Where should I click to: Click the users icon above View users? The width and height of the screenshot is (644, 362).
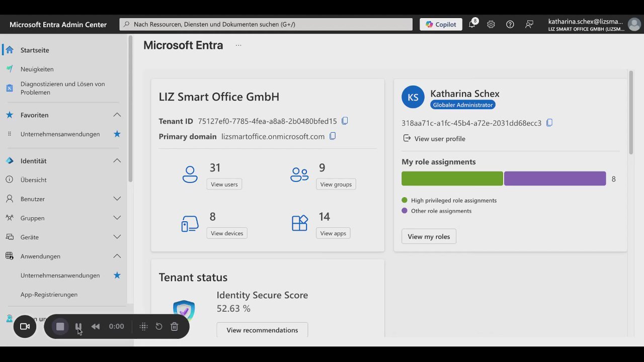point(190,174)
